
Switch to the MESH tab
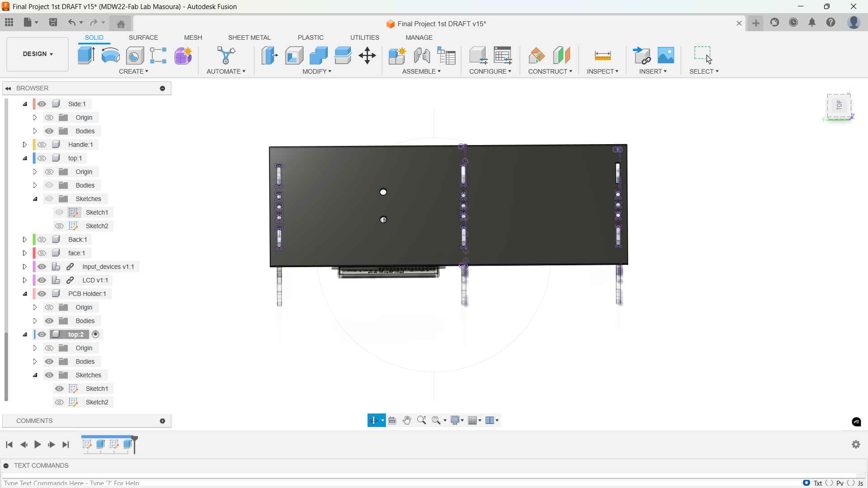point(193,38)
